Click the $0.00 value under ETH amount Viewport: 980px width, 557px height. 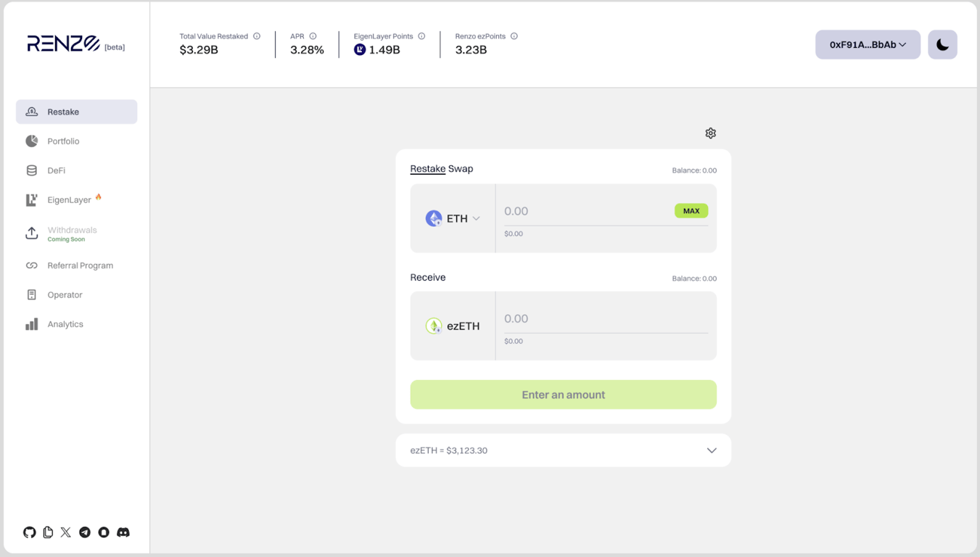(x=514, y=234)
